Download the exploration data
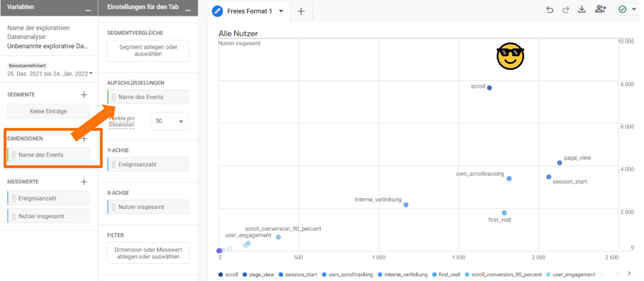Screen dimensions: 644x281 [x=582, y=10]
